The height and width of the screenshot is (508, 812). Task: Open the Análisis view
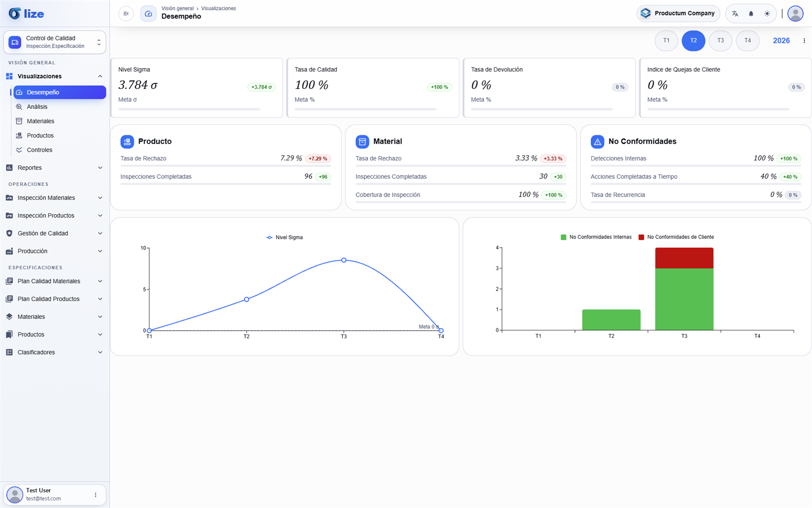(59, 107)
